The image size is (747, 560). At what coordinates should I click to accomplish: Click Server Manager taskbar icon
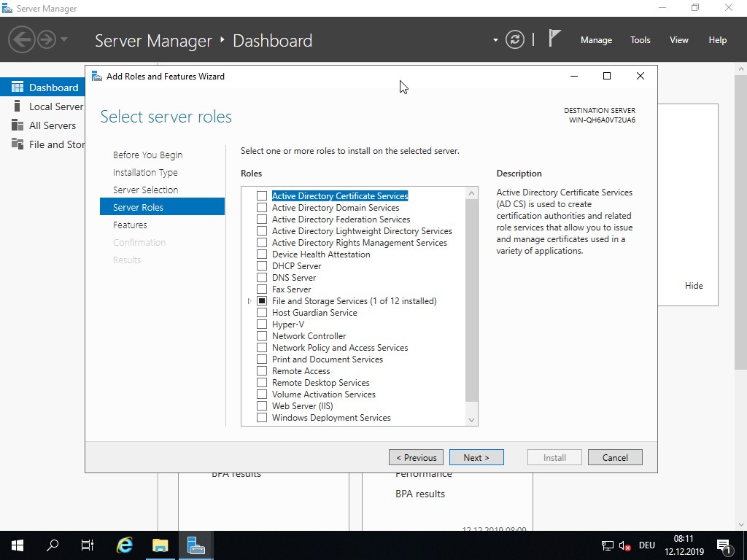[196, 545]
